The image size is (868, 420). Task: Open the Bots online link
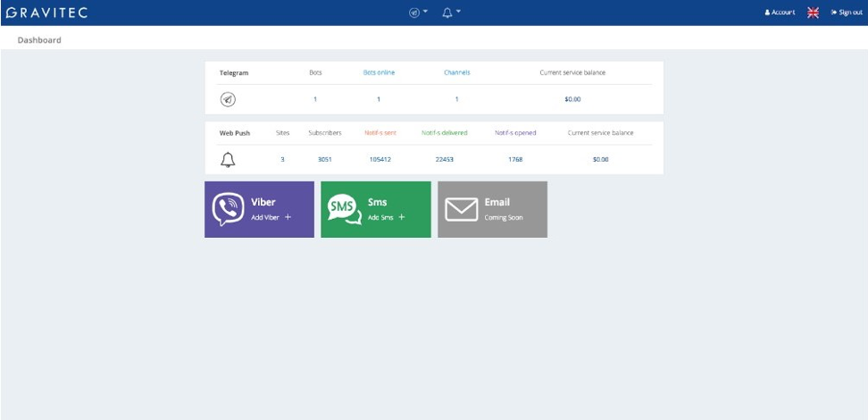click(x=379, y=72)
